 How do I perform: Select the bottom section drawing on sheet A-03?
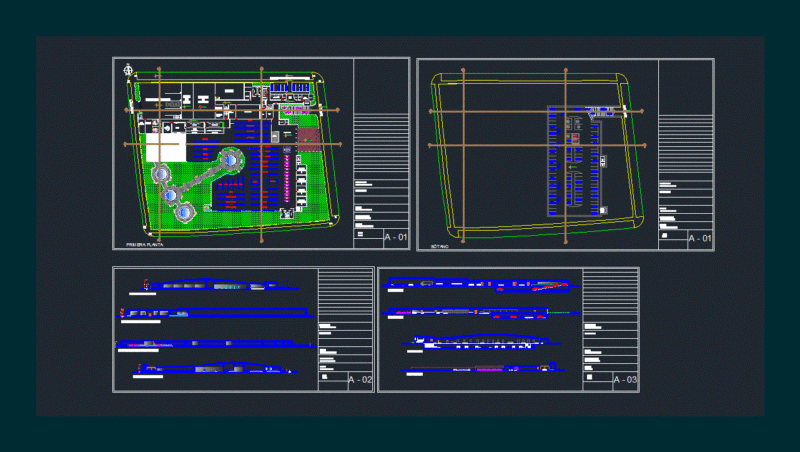(x=483, y=367)
